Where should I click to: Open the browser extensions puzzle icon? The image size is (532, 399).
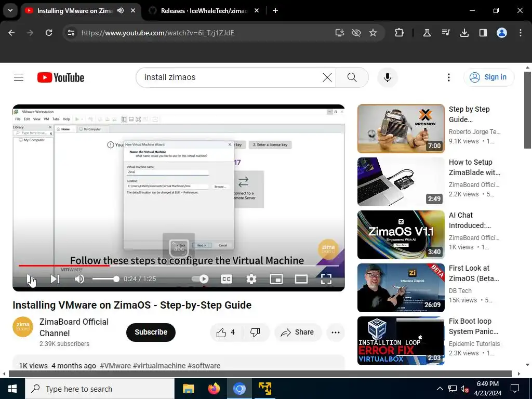pos(400,33)
